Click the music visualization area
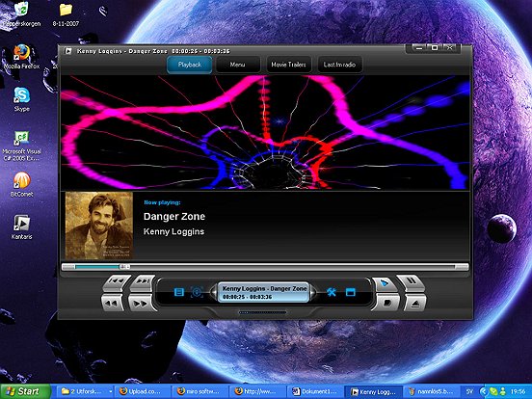 coord(265,132)
